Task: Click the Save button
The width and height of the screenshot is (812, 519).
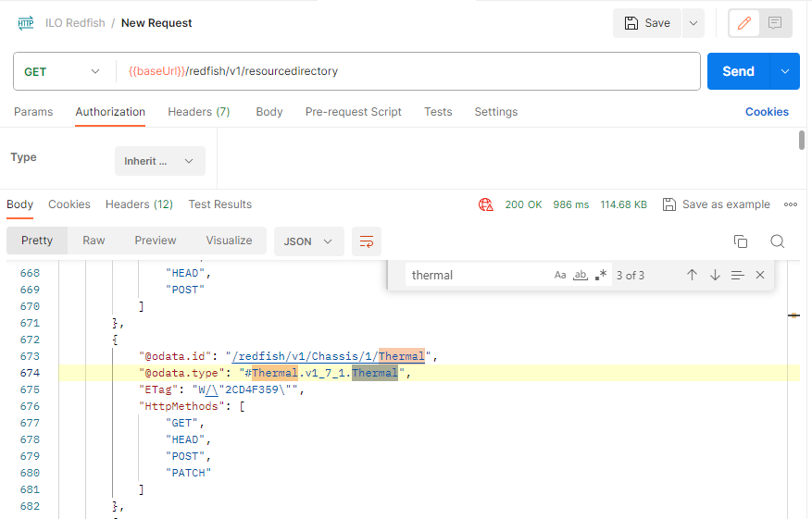Action: pos(647,23)
